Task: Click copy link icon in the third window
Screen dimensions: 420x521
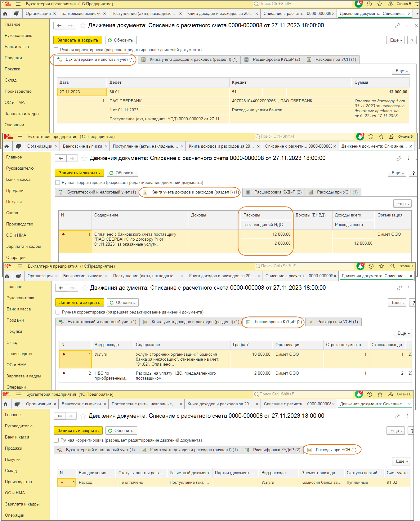Action: point(399,288)
